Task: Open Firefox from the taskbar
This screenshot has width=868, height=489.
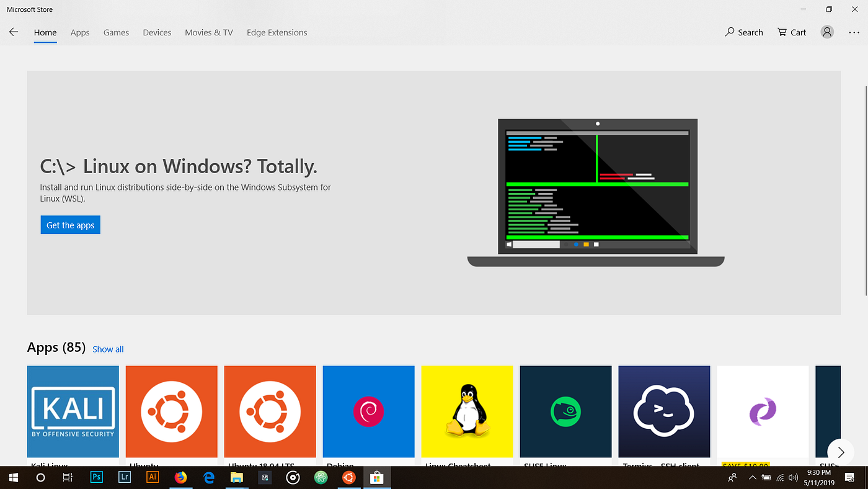Action: [180, 477]
